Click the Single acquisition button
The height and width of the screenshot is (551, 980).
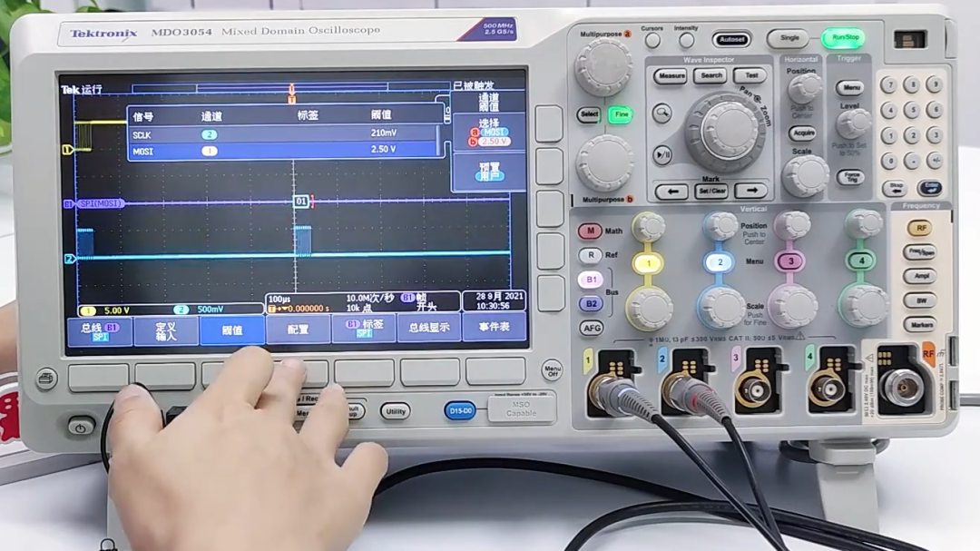[789, 38]
